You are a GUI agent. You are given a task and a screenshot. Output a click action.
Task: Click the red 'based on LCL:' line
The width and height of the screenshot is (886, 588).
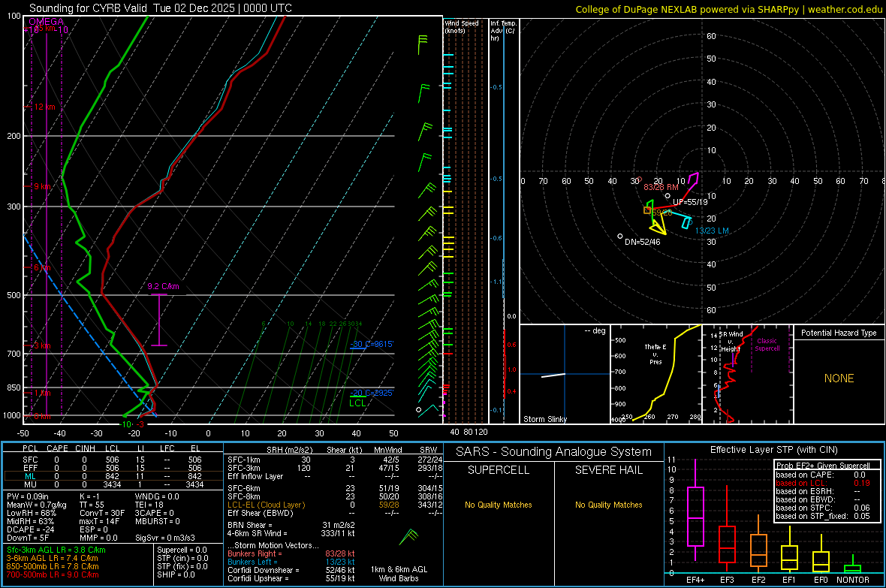823,483
